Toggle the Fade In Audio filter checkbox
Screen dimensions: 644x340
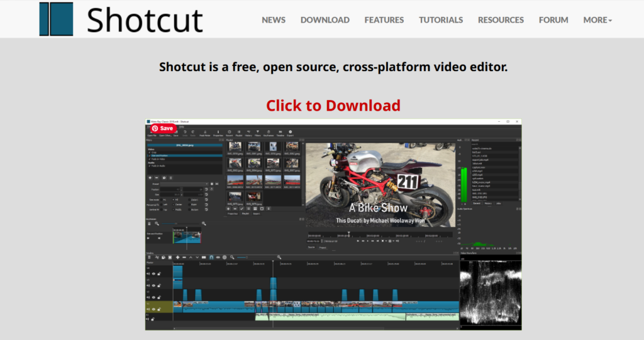click(x=149, y=165)
